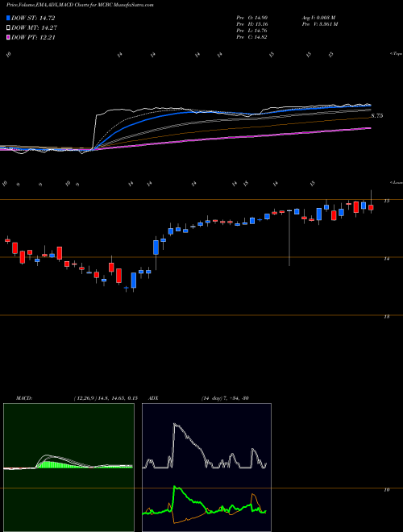Click the '8.75' label beside EMA lines
This screenshot has height=532, width=403.
377,116
